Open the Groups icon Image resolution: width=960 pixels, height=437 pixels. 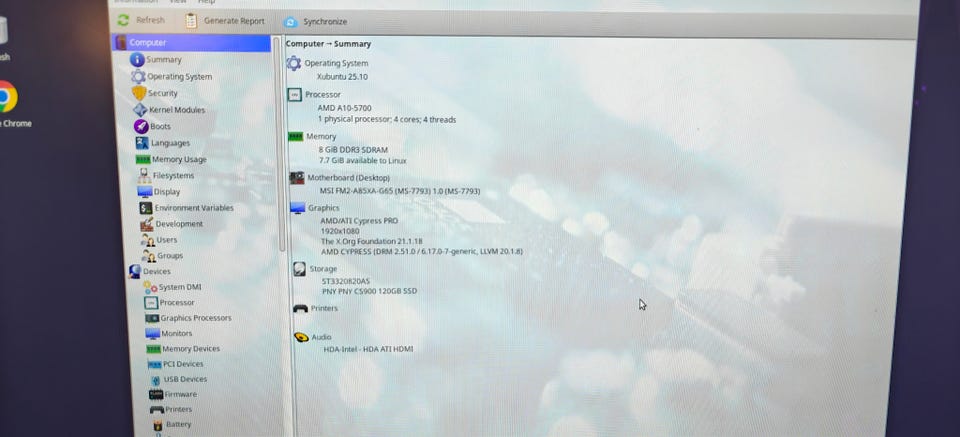pyautogui.click(x=149, y=256)
